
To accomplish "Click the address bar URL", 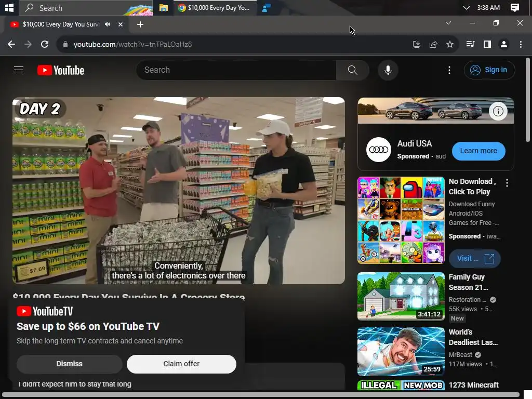I will tap(132, 45).
